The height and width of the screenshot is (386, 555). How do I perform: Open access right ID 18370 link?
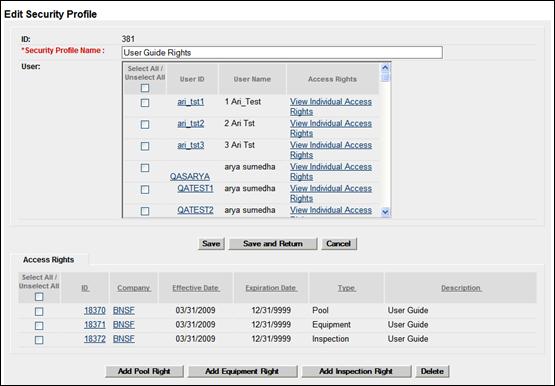point(95,311)
